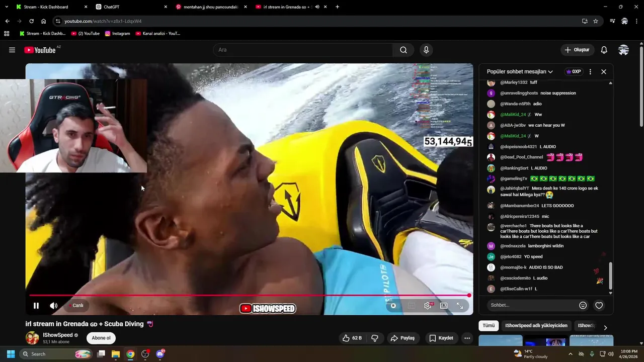Mute the irl stream tab audio icon
Screen dimensions: 644x362
click(317, 7)
